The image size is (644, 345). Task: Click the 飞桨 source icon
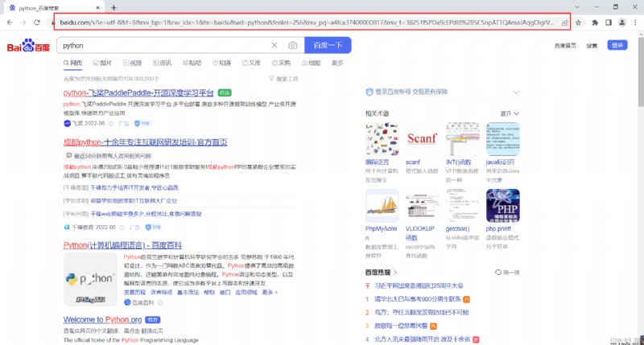(x=68, y=124)
